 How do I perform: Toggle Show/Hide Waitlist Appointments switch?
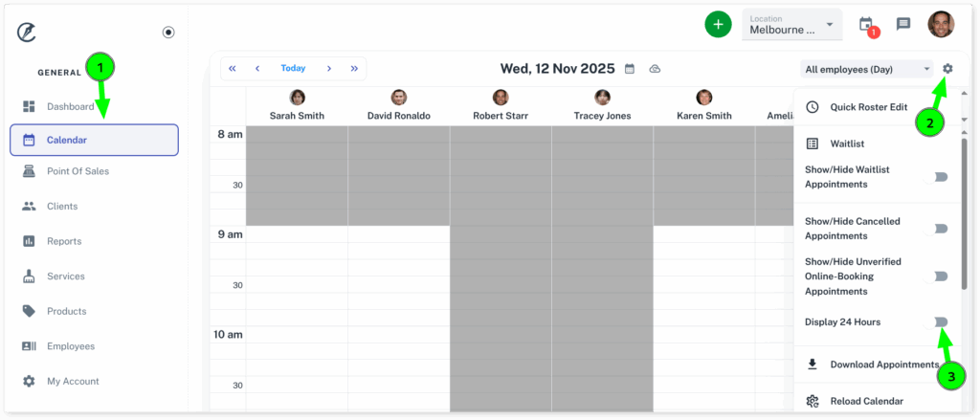click(938, 177)
